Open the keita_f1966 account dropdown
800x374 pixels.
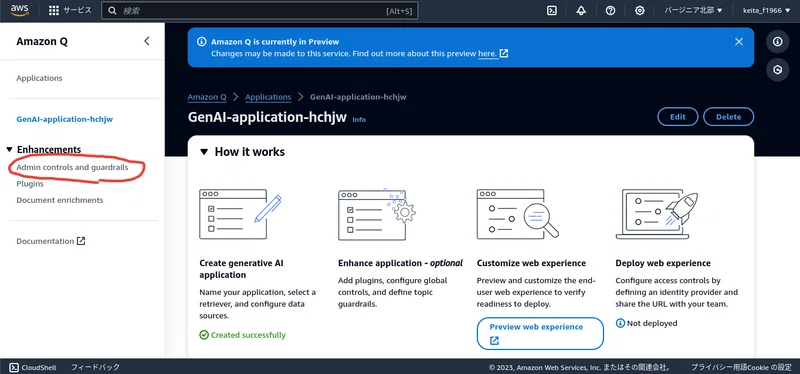click(x=766, y=10)
